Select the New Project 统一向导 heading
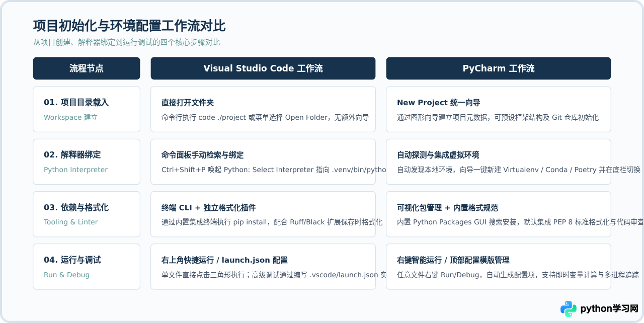Image resolution: width=644 pixels, height=323 pixels. (x=439, y=102)
